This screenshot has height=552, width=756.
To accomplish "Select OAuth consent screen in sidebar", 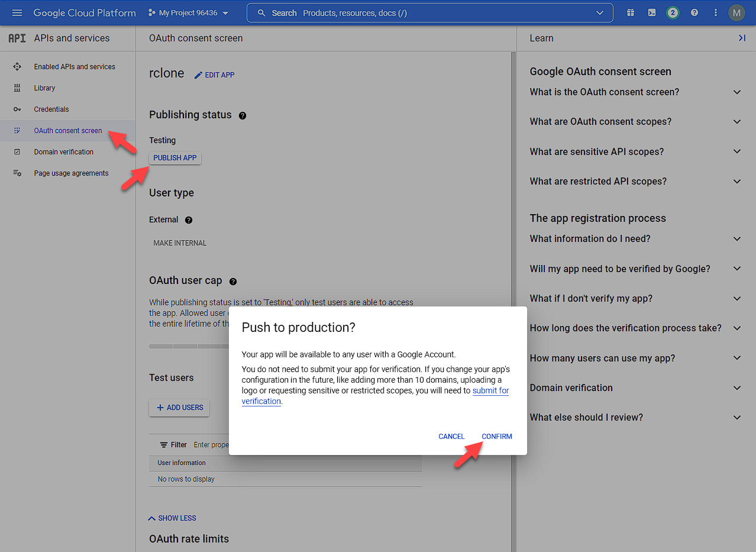I will click(x=67, y=131).
